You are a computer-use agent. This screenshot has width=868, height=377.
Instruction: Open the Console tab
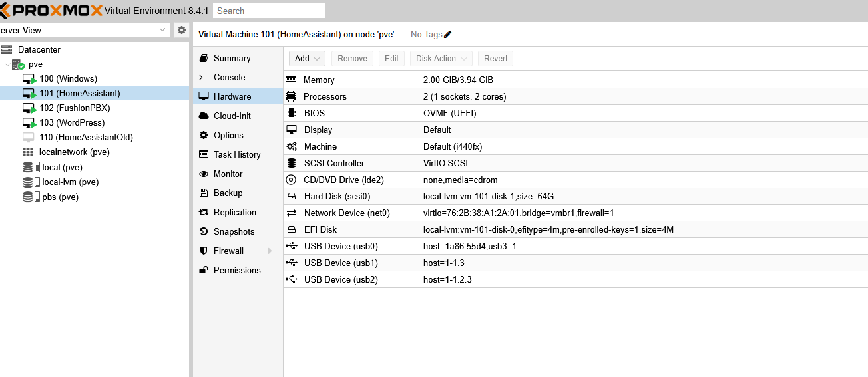[x=238, y=78]
